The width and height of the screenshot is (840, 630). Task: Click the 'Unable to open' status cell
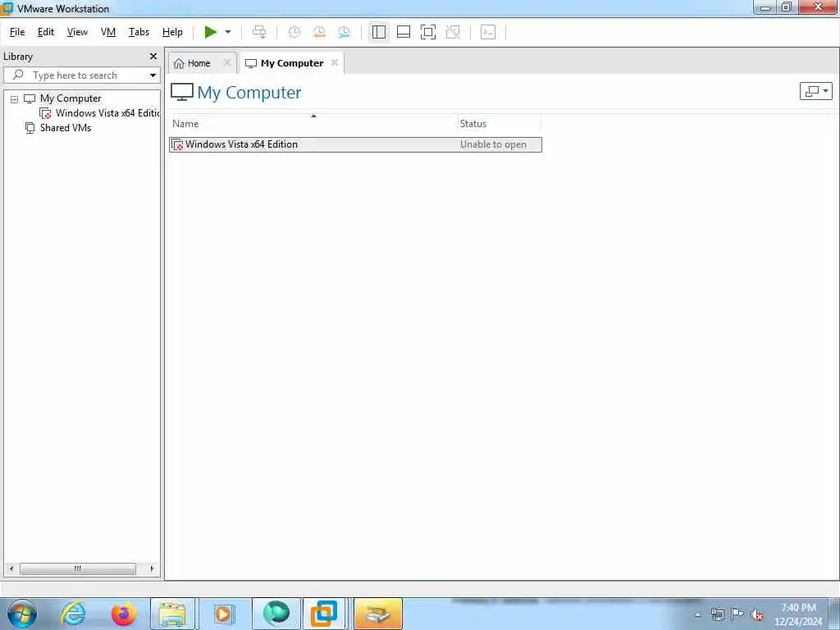[493, 144]
